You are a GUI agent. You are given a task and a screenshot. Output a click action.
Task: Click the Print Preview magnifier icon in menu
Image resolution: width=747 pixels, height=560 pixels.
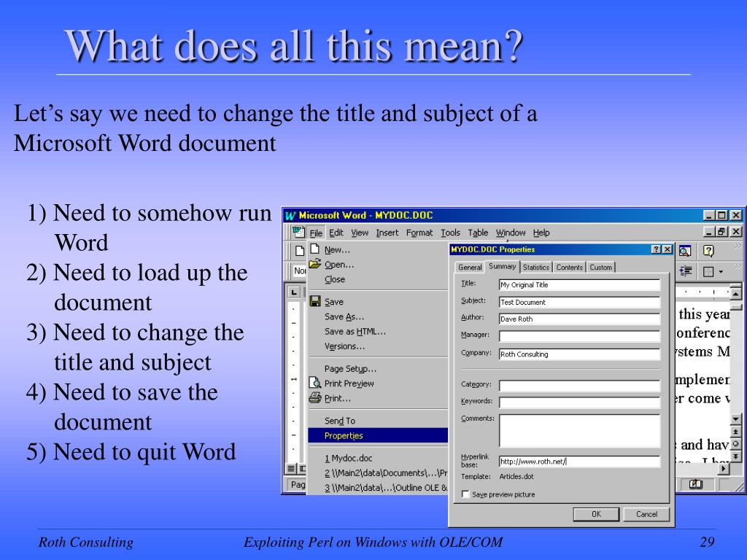(315, 383)
